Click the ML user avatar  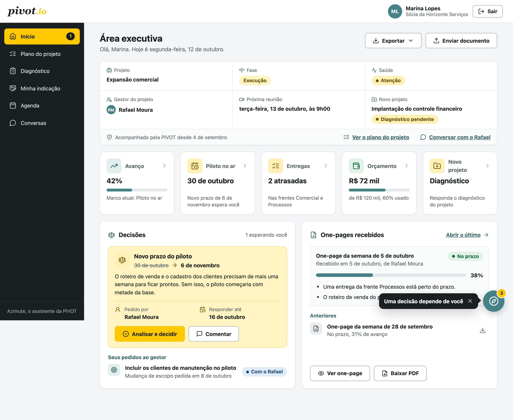(395, 11)
